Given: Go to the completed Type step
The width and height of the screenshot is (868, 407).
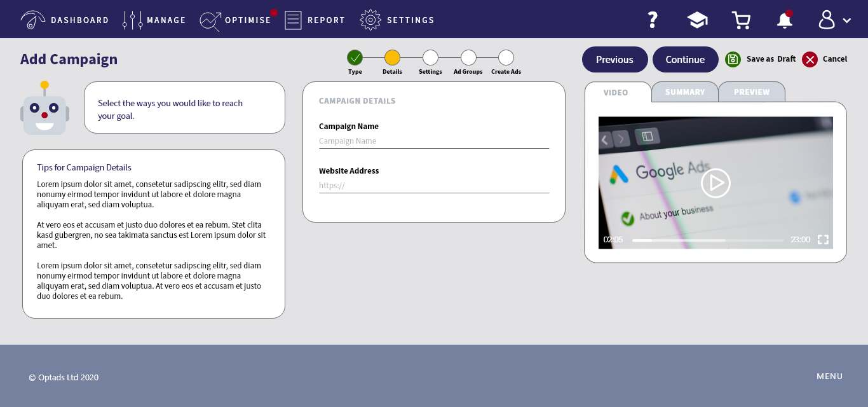Looking at the screenshot, I should coord(355,58).
